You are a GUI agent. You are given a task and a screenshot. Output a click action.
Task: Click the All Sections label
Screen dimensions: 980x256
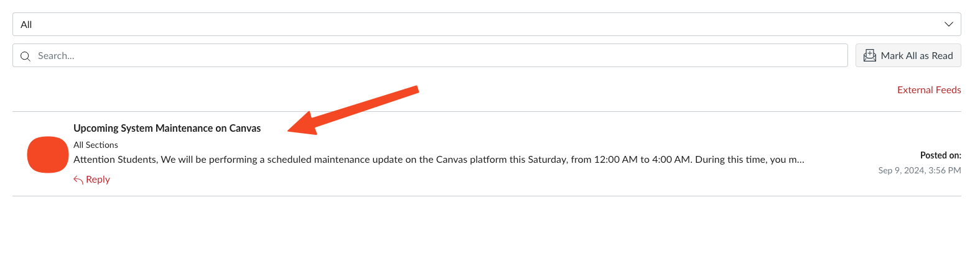click(96, 145)
